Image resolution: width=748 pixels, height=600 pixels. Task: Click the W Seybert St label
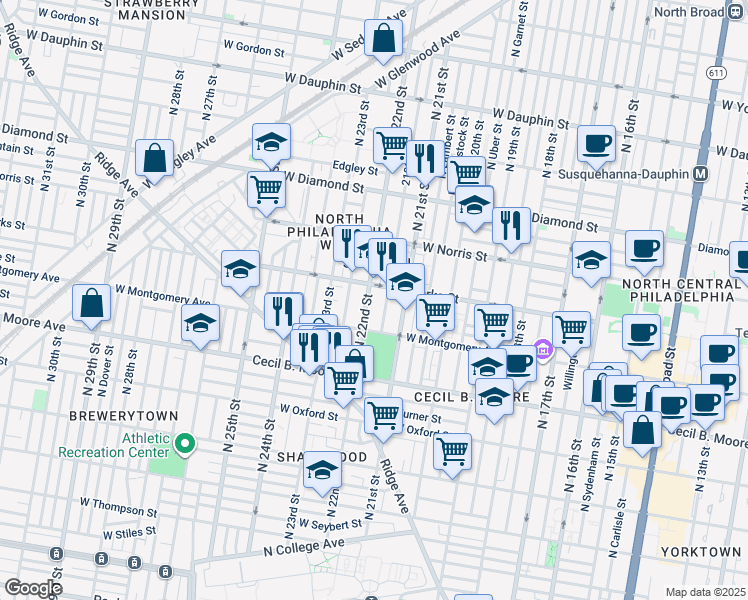coord(331,524)
